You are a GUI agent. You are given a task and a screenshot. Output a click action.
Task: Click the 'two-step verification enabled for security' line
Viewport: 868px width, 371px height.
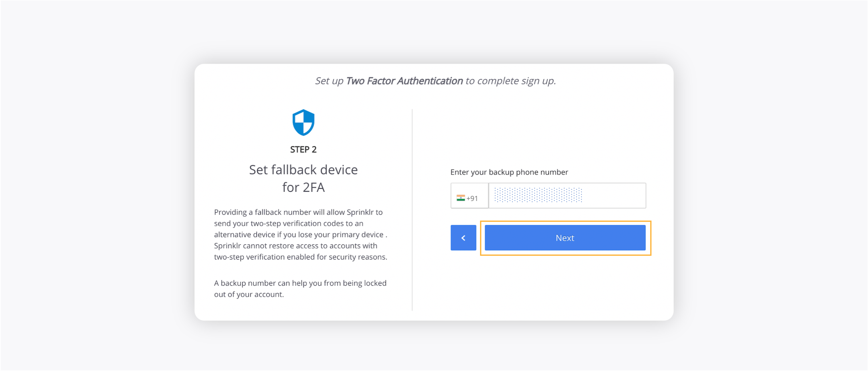(301, 257)
